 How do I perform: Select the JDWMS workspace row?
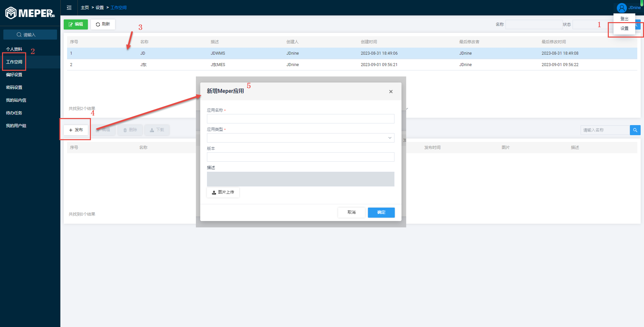(218, 53)
